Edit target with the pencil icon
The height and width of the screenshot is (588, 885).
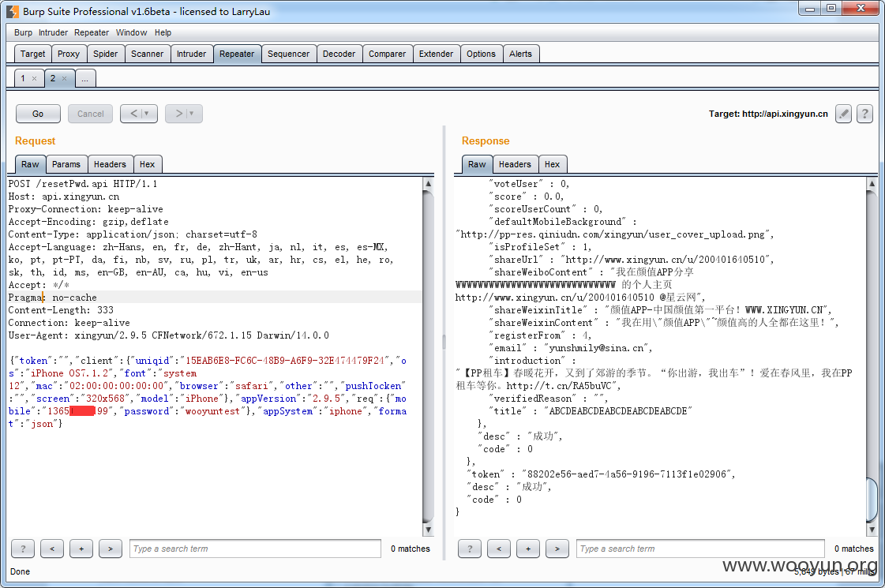pyautogui.click(x=843, y=114)
